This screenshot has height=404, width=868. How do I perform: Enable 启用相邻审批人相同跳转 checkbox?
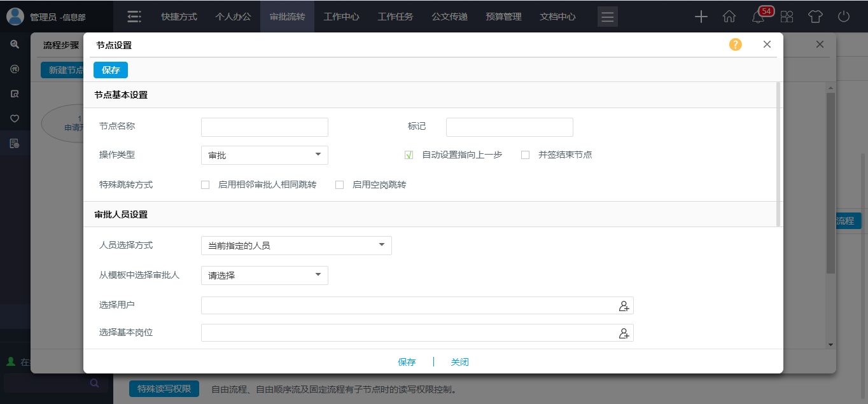click(205, 185)
